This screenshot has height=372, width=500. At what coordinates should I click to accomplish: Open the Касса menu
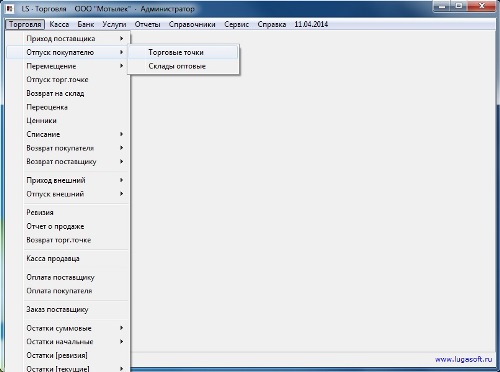(x=59, y=24)
